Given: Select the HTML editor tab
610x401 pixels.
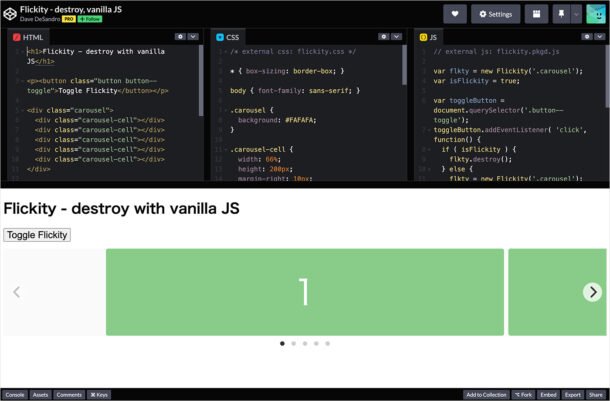Looking at the screenshot, I should [x=28, y=37].
